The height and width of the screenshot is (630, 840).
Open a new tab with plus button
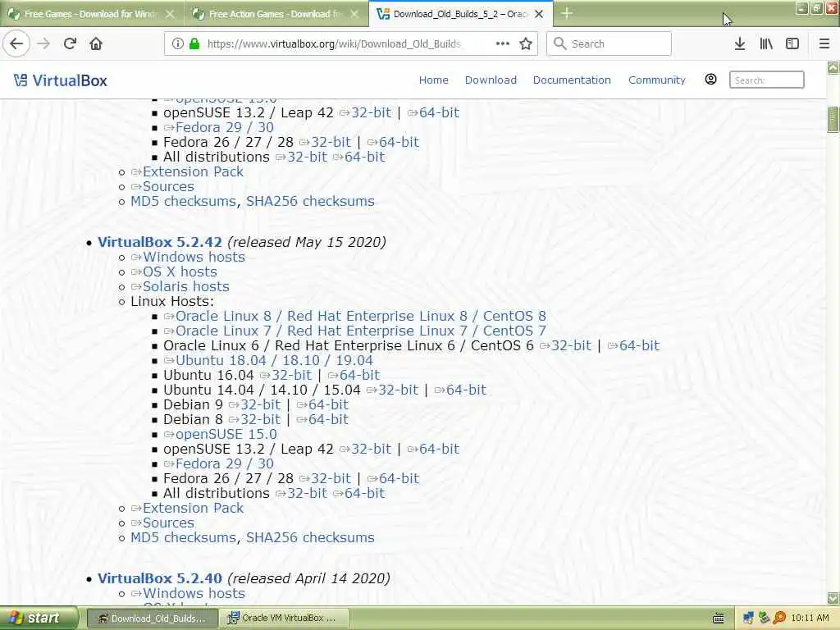point(567,13)
